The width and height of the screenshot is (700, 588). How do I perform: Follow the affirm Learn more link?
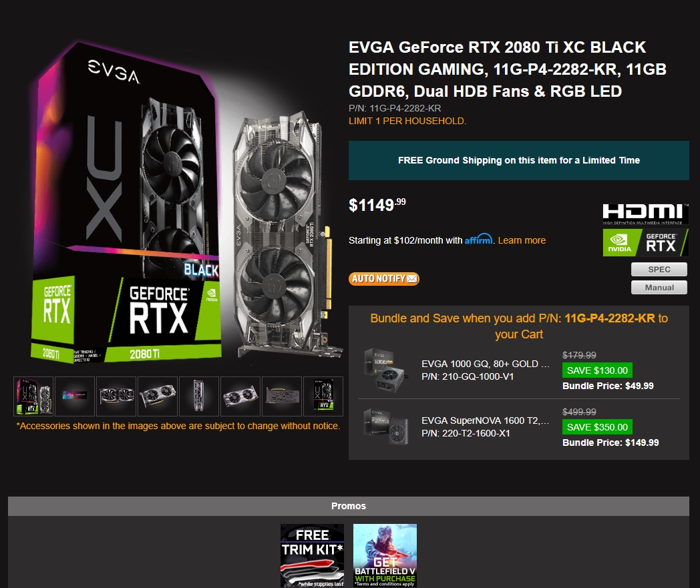pyautogui.click(x=522, y=240)
